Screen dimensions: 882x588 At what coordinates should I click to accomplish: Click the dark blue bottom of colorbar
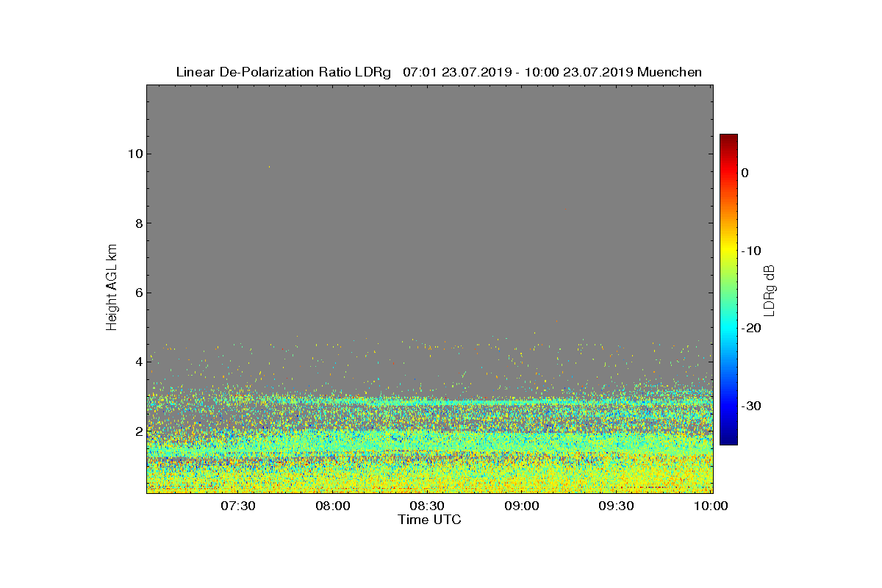(x=728, y=440)
